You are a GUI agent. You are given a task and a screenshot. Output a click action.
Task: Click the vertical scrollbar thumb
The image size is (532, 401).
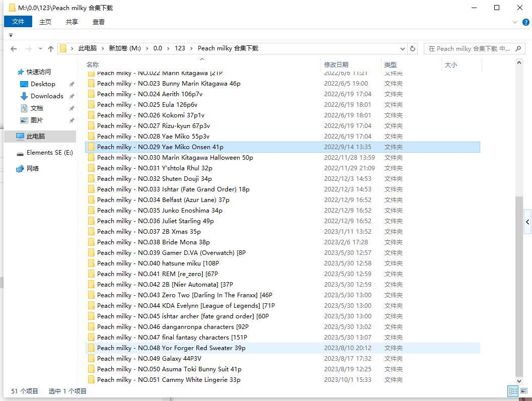click(519, 286)
